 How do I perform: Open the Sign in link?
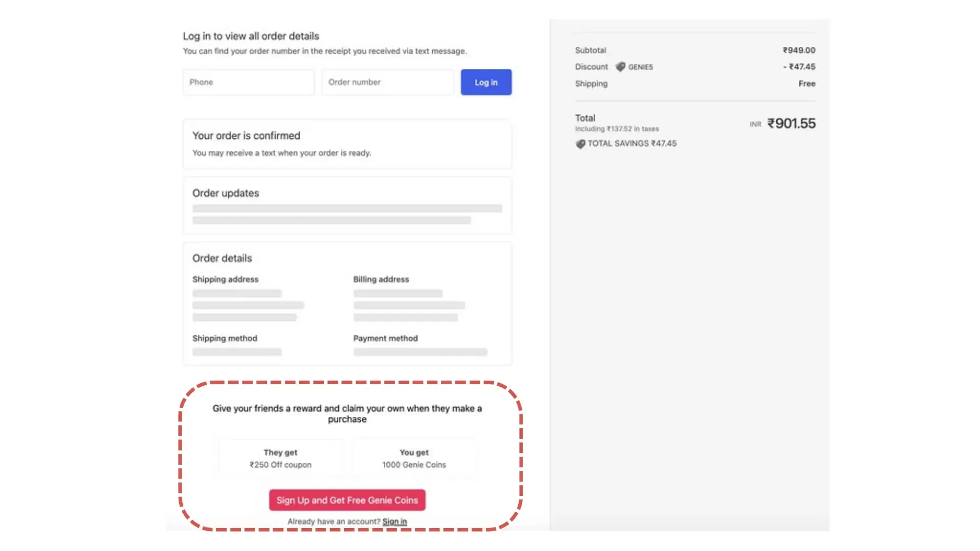tap(395, 521)
